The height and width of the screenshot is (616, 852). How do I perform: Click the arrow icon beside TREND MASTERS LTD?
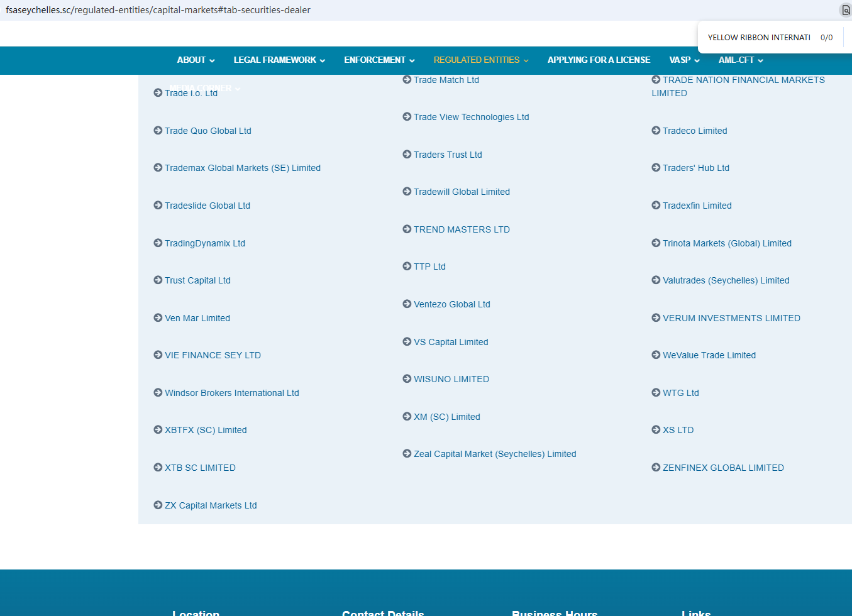click(407, 229)
